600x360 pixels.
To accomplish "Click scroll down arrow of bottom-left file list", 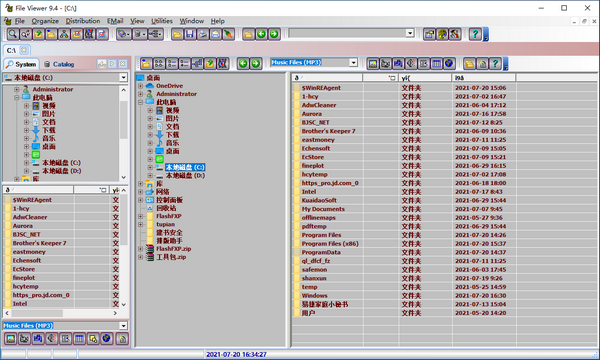I will (123, 305).
